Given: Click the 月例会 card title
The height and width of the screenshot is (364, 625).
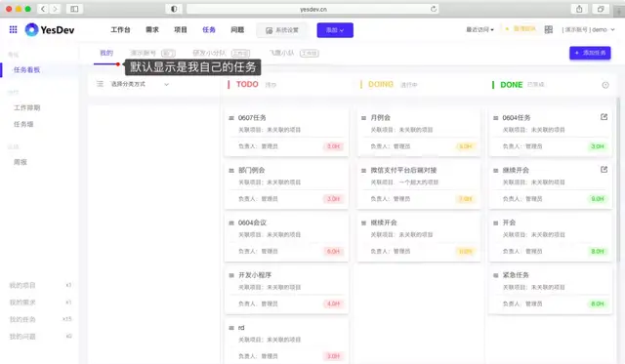Looking at the screenshot, I should [x=381, y=117].
